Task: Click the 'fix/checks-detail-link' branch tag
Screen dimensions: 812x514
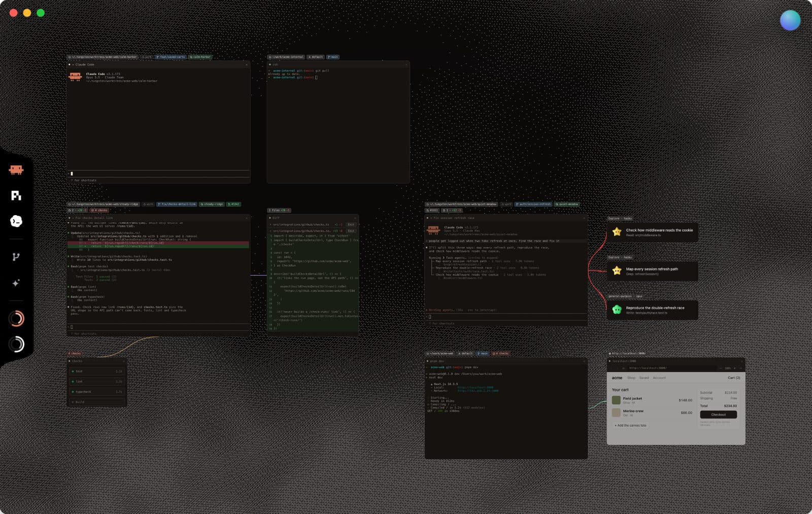Action: (x=177, y=204)
